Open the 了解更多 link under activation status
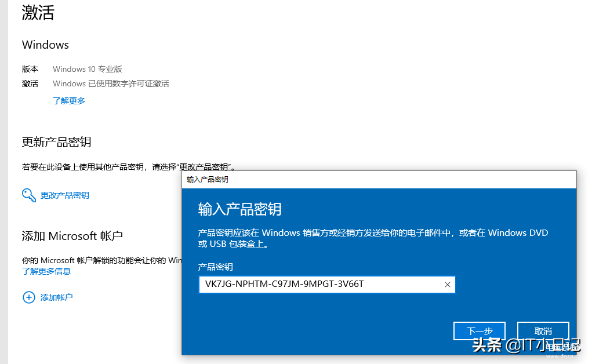Image resolution: width=592 pixels, height=364 pixels. point(69,101)
